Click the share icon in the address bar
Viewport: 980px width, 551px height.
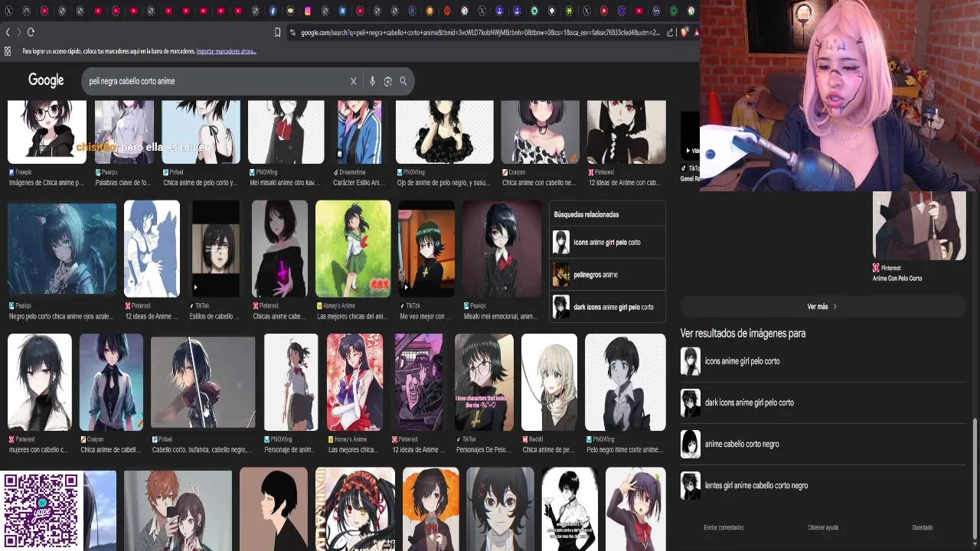(670, 32)
